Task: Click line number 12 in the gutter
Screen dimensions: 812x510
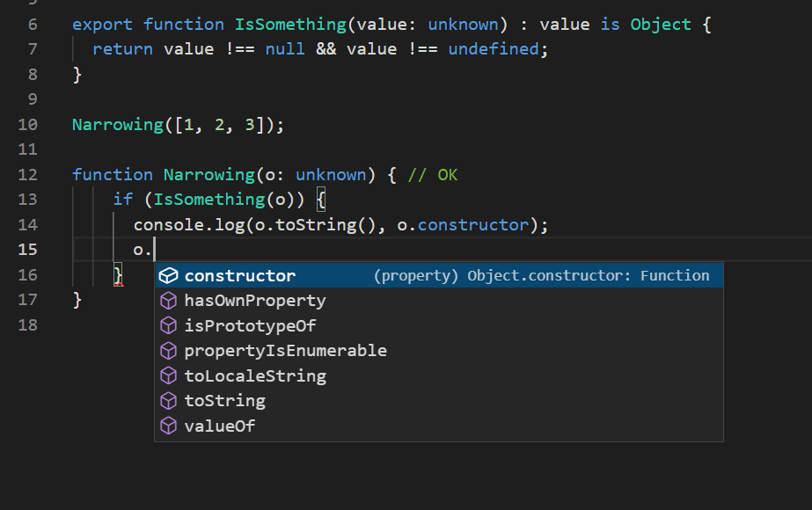Action: click(28, 174)
